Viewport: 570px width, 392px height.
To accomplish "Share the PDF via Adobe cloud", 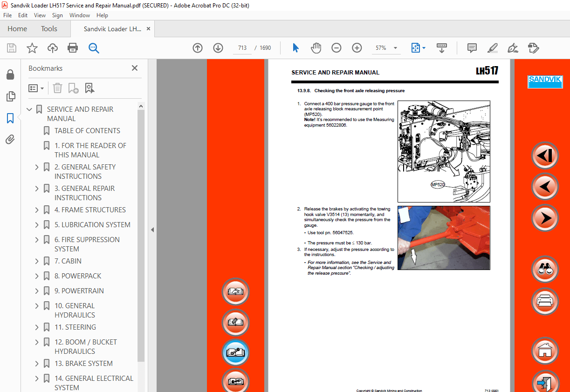I will point(52,47).
